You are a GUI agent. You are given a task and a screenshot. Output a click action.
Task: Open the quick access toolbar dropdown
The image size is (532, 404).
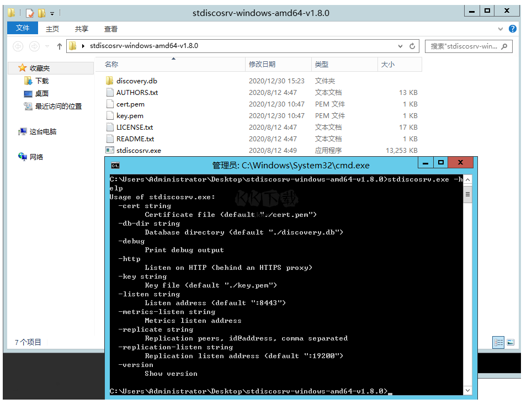click(x=52, y=13)
